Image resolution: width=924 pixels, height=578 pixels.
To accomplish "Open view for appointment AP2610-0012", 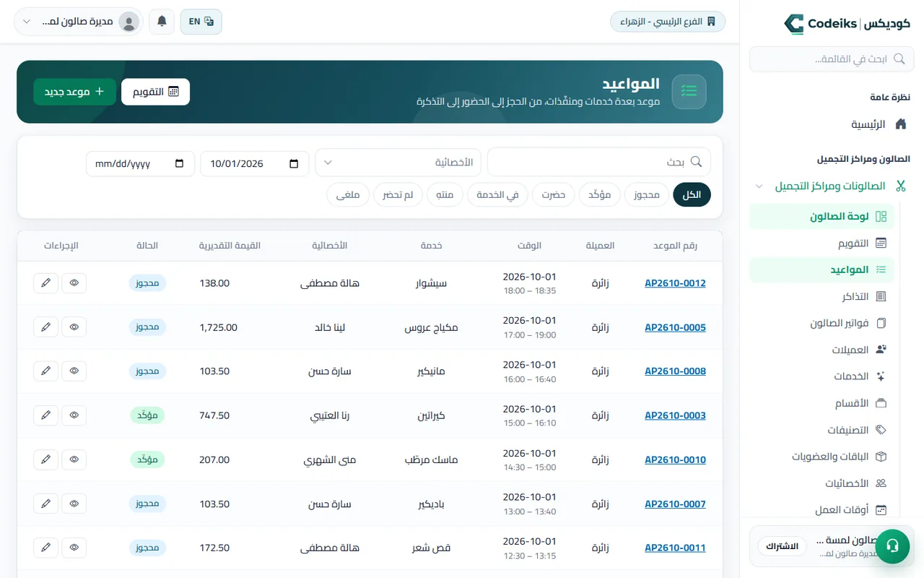I will [x=74, y=283].
